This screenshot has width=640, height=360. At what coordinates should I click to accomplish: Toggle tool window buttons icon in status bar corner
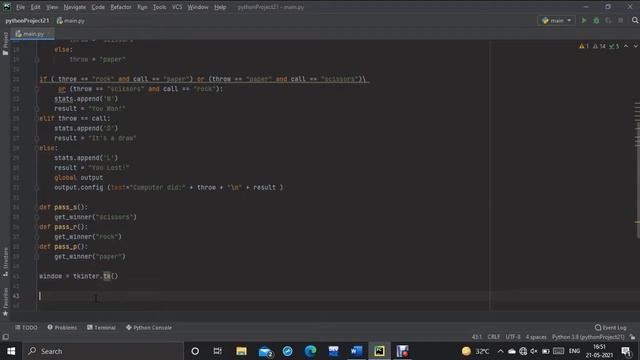[5, 337]
